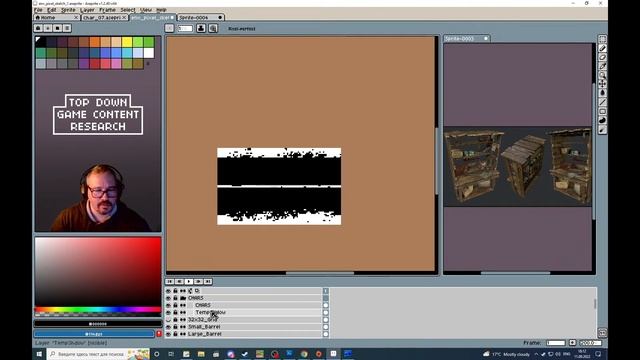Screen dimensions: 640x360
Task: Click the red color warning icon
Action: click(159, 334)
